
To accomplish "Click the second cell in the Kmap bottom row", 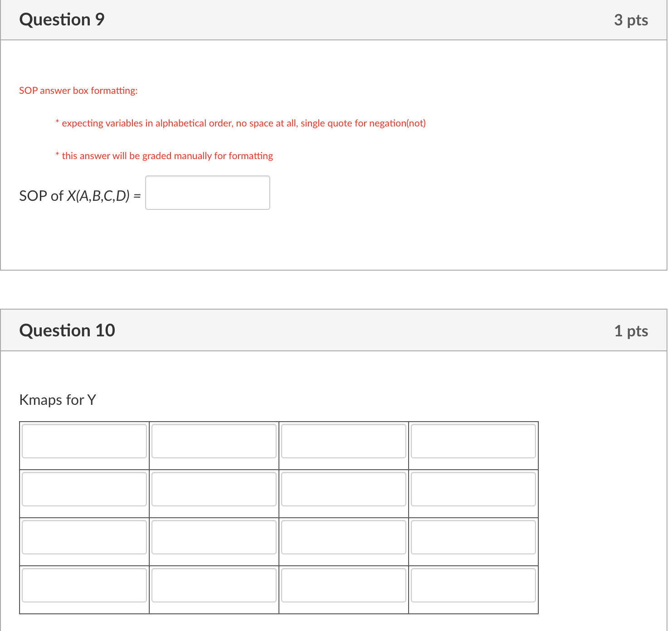I will click(214, 585).
